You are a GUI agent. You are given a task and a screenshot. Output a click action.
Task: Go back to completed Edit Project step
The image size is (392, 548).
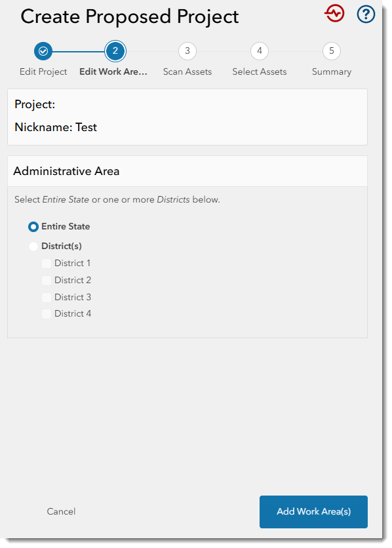pos(43,51)
